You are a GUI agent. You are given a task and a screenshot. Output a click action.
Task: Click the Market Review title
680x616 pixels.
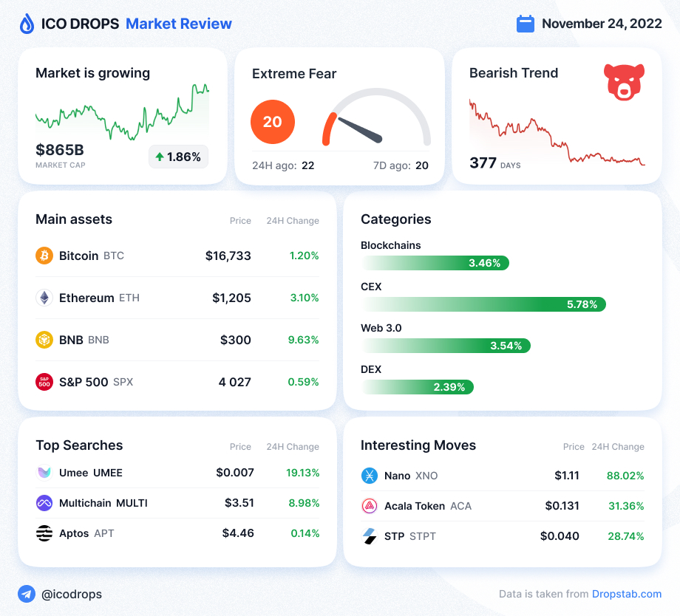(x=179, y=24)
